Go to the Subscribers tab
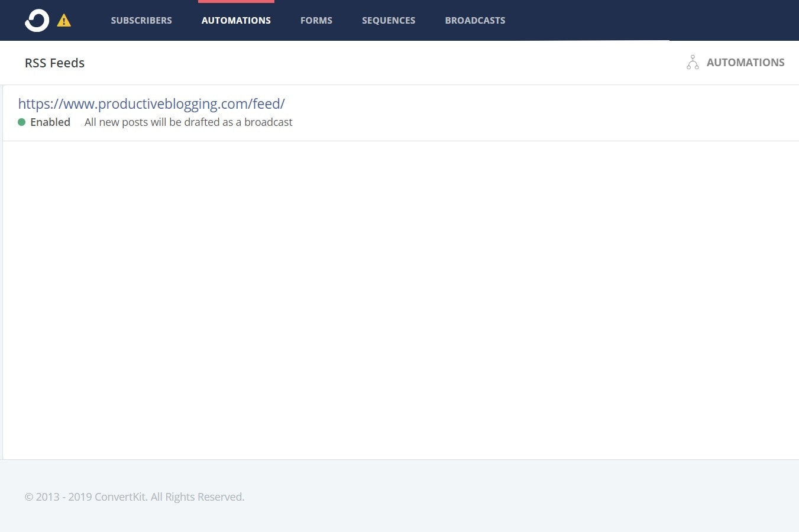 (x=141, y=20)
